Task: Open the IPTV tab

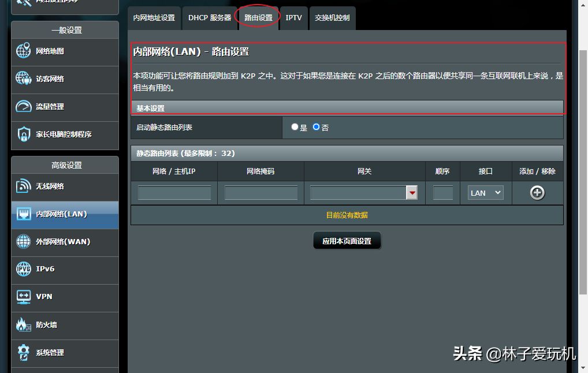Action: [293, 18]
